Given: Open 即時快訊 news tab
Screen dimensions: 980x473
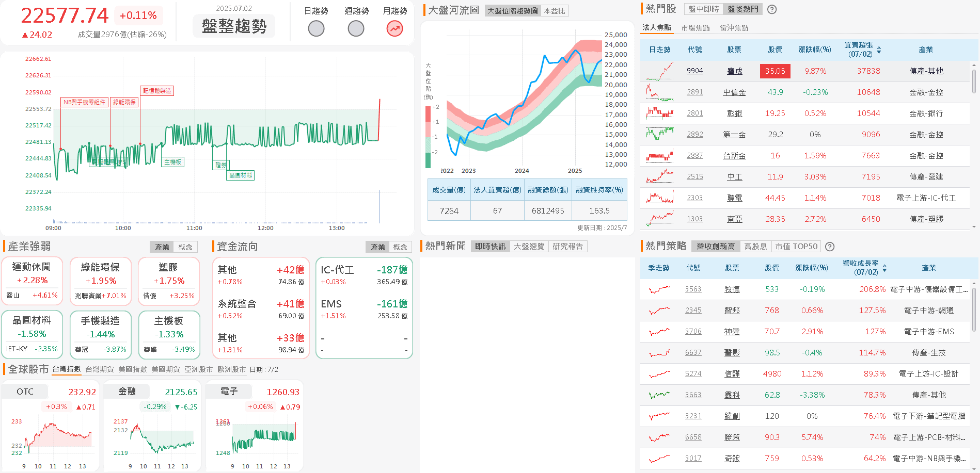Looking at the screenshot, I should point(490,247).
